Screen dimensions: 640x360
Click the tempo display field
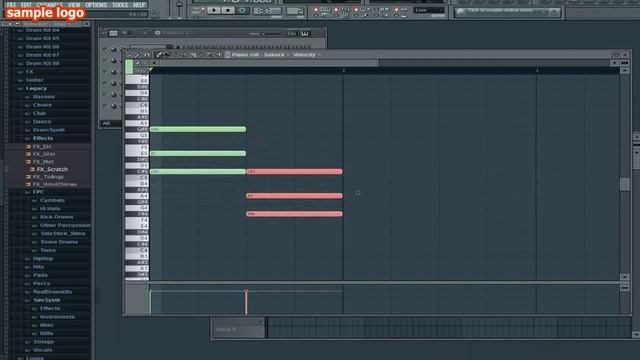click(267, 11)
